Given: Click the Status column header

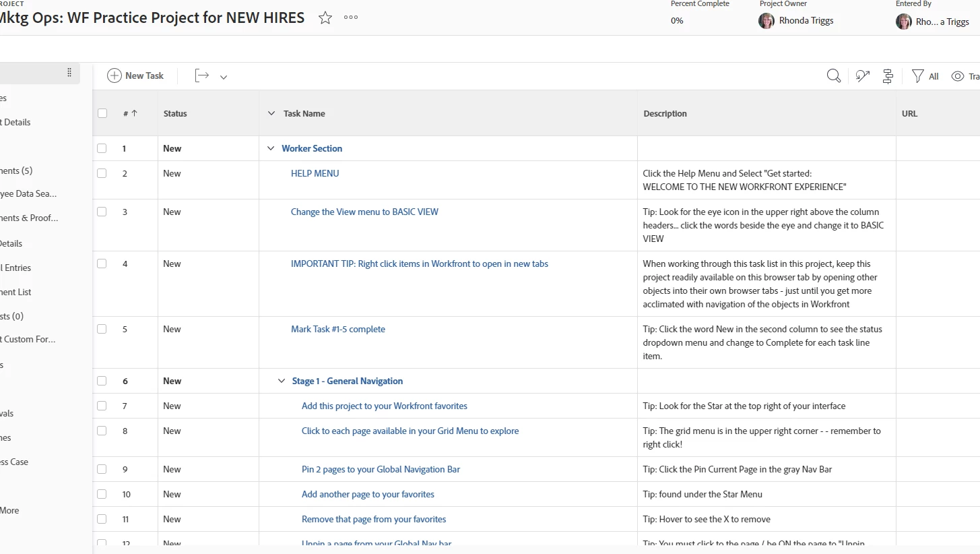Looking at the screenshot, I should (175, 113).
